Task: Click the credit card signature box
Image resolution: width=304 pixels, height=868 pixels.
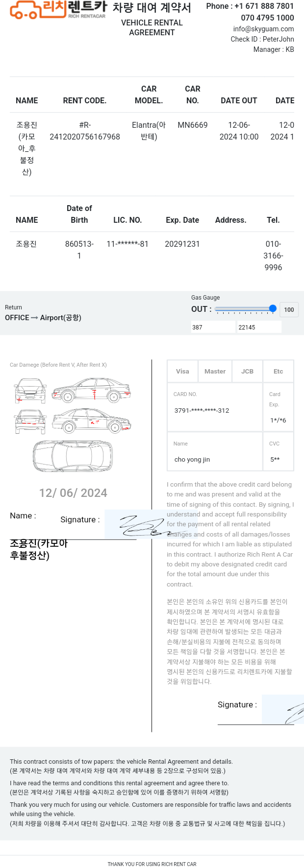Action: click(x=283, y=709)
